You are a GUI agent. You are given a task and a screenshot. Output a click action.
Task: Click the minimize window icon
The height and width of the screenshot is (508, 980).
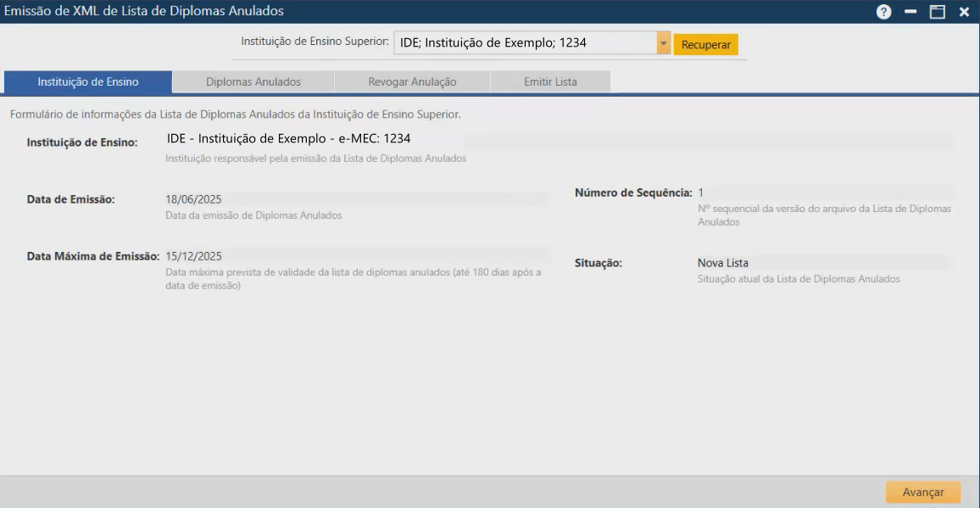[x=910, y=11]
